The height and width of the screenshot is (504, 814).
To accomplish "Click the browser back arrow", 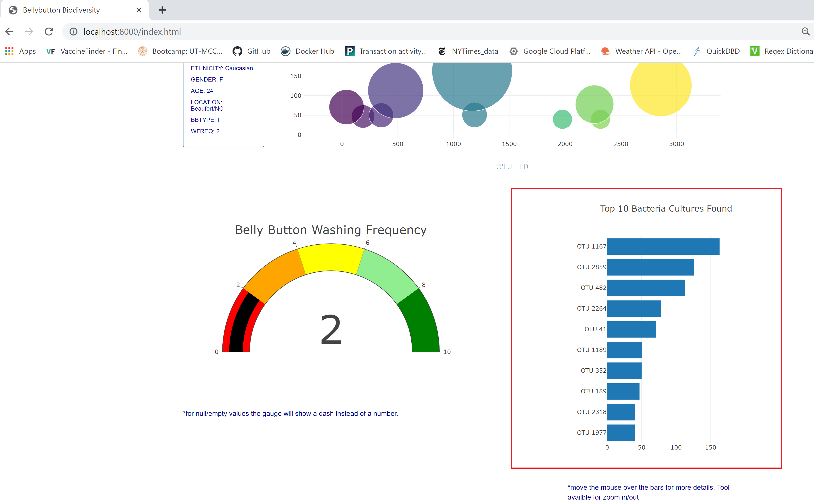I will [9, 32].
